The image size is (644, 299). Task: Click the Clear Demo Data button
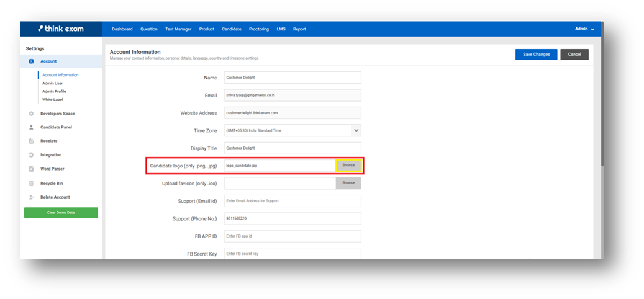coord(61,213)
